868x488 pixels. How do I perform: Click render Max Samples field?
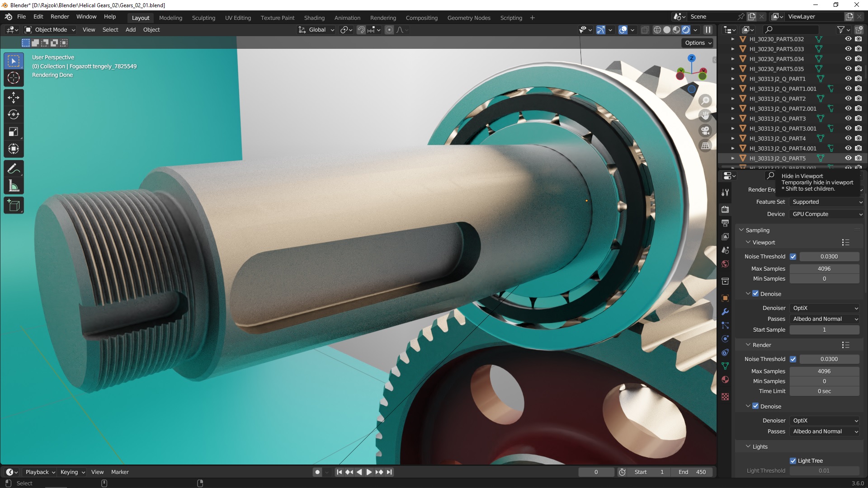tap(824, 371)
